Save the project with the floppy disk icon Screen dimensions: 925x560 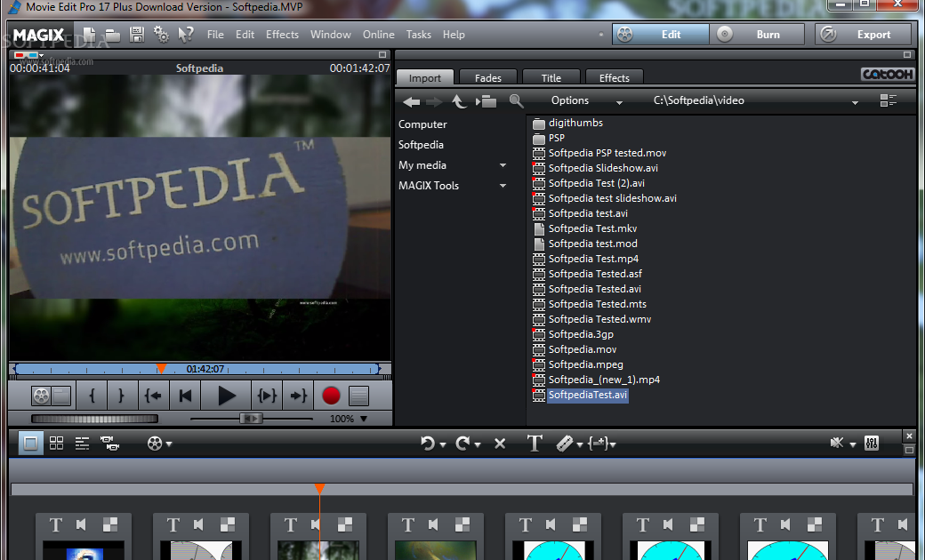point(137,35)
